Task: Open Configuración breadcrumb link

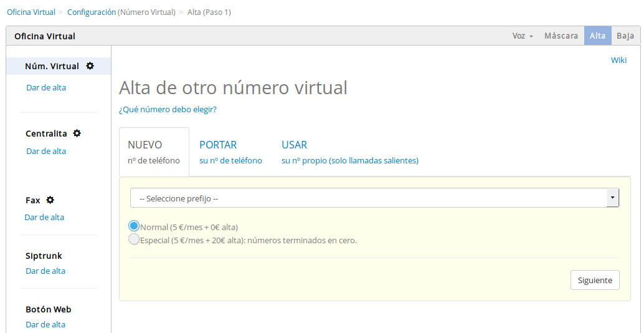Action: (x=92, y=12)
